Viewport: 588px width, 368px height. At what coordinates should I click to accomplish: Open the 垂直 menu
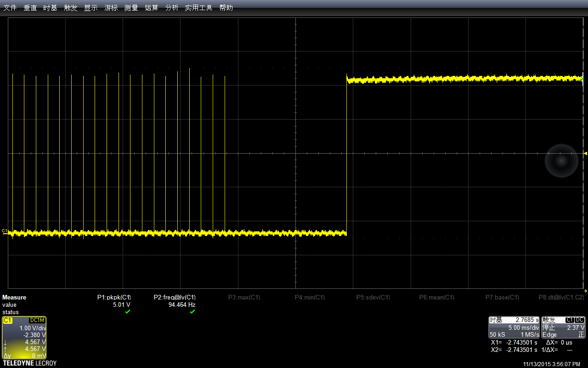click(30, 8)
